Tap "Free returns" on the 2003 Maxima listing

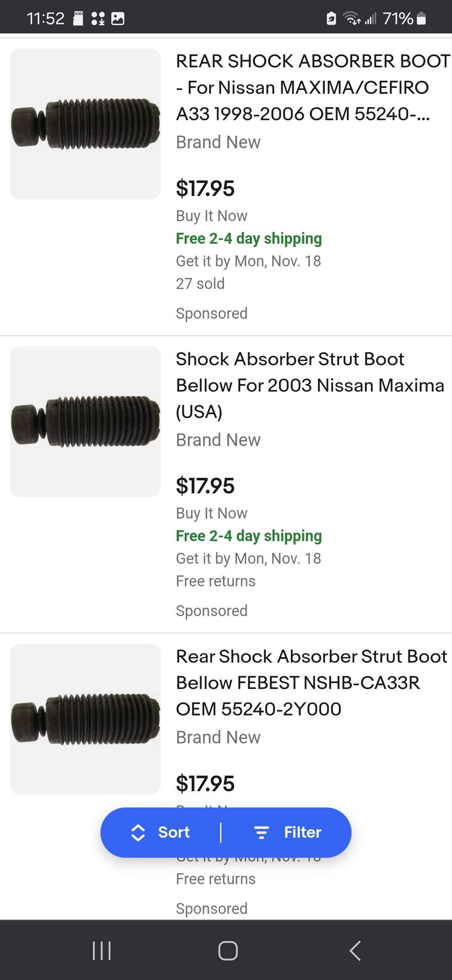[216, 581]
